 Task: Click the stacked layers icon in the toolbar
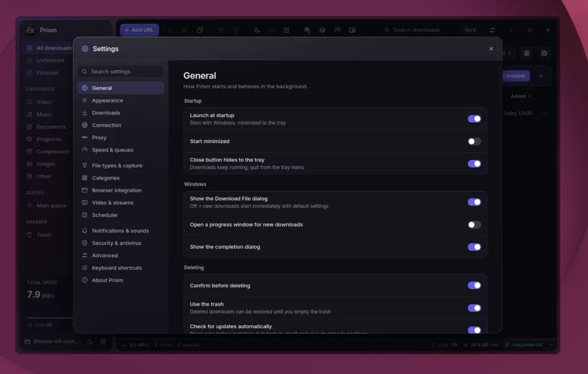tap(322, 30)
